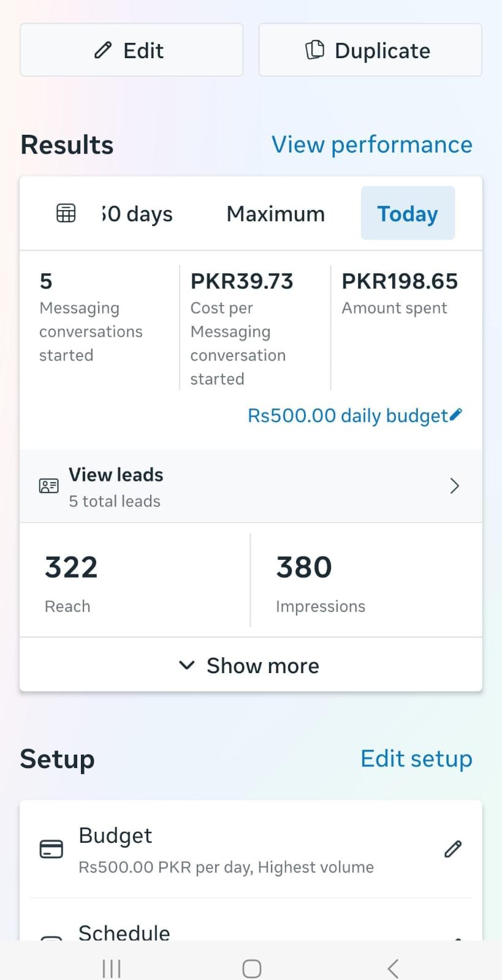Click the pencil icon to edit daily budget
This screenshot has height=980, width=502.
point(456,415)
